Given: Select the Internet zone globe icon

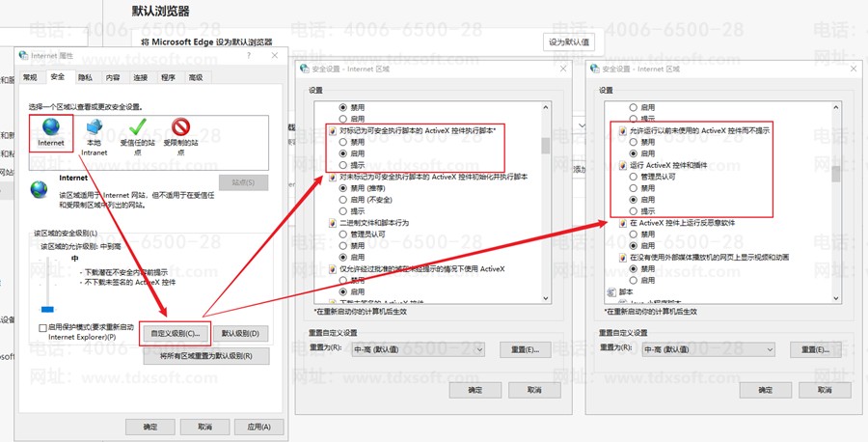Looking at the screenshot, I should click(x=50, y=128).
